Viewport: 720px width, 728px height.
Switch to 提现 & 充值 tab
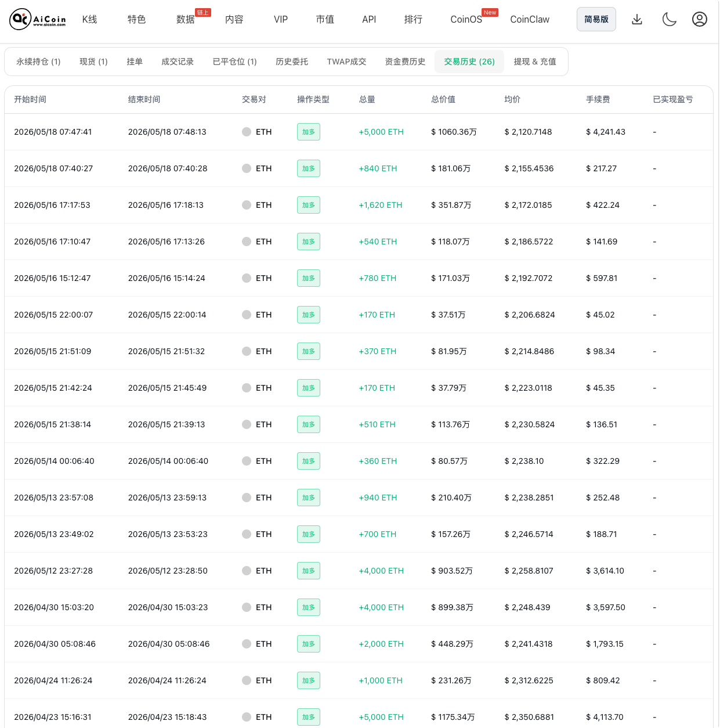point(535,62)
